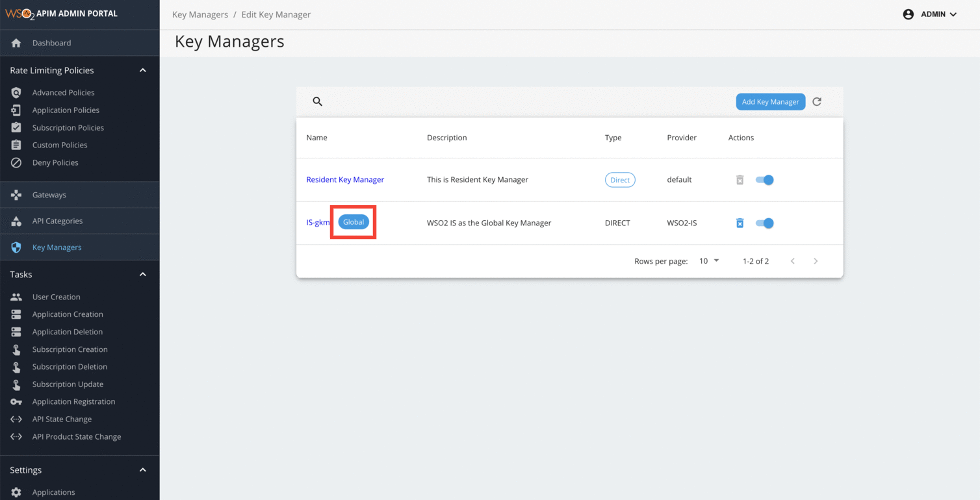Collapse the Tasks section
980x500 pixels.
pos(142,274)
